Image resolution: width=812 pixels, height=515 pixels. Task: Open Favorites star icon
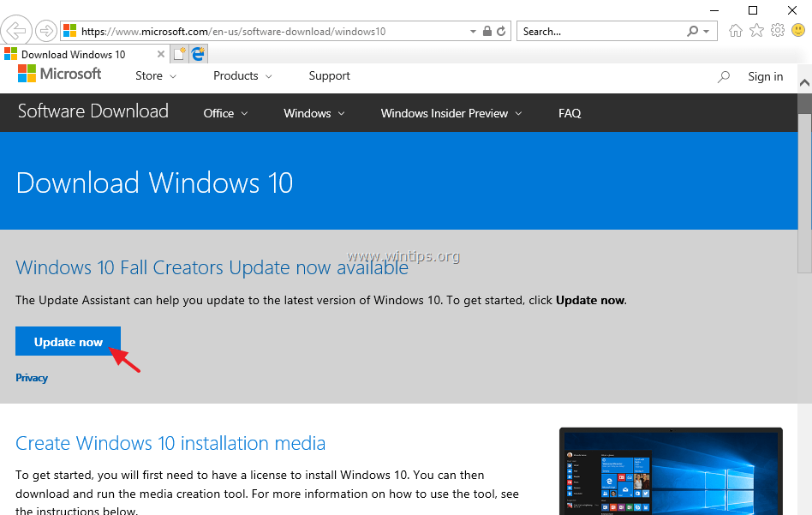click(756, 31)
